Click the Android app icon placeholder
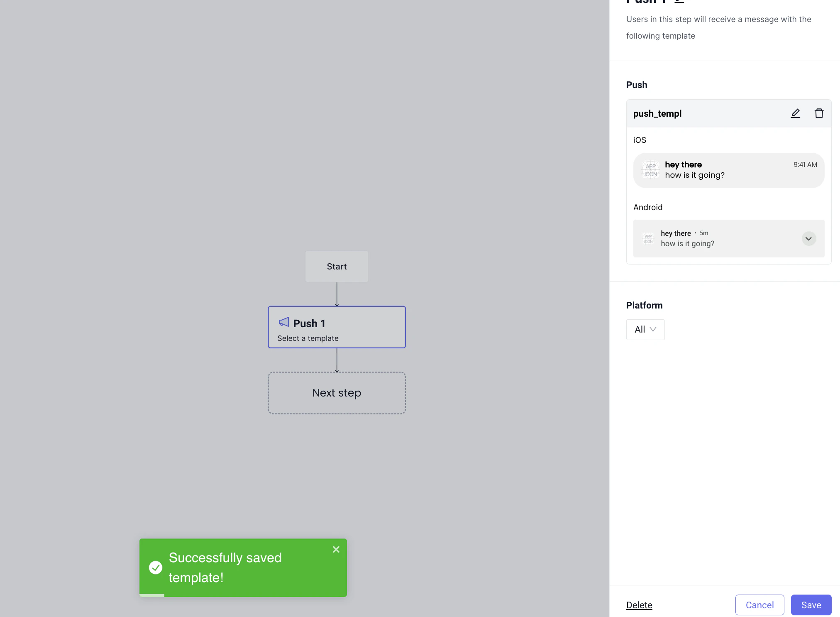The height and width of the screenshot is (617, 840). point(648,239)
